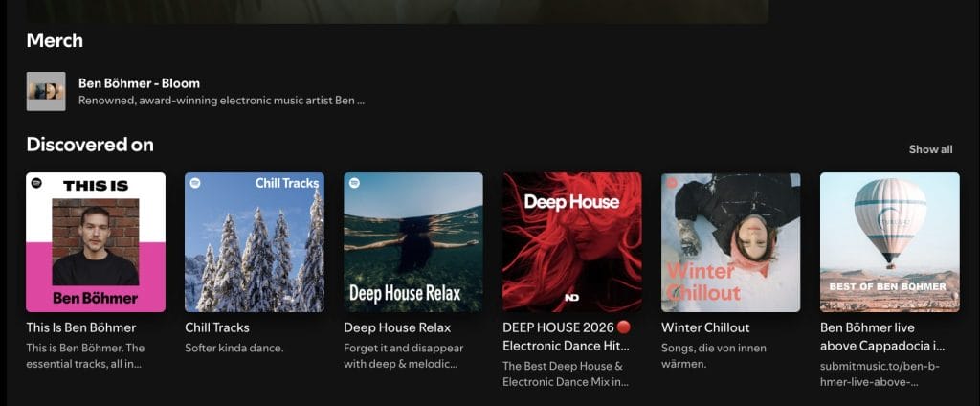Click Show all for Discovered on
Image resolution: width=980 pixels, height=406 pixels.
tap(930, 149)
